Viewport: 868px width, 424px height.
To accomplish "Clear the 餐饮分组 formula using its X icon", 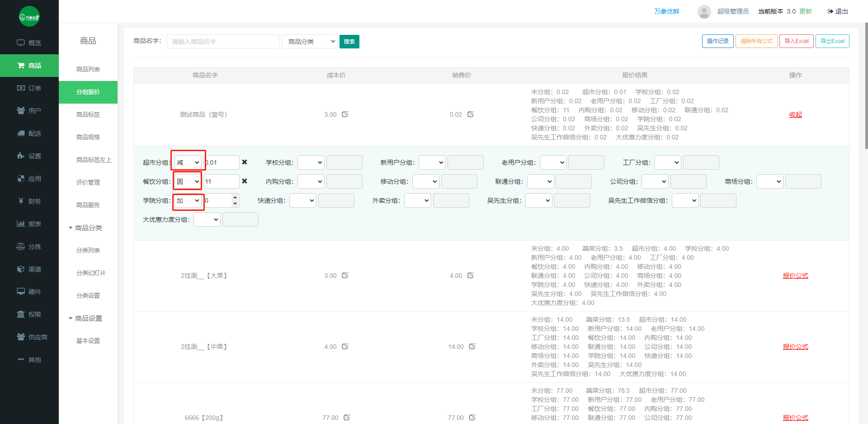I will coord(245,181).
